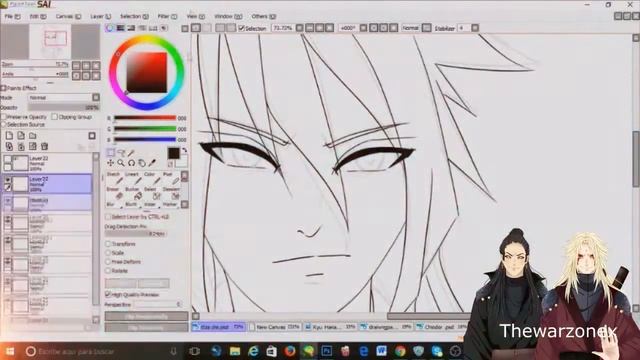Click the navigator canvas thumbnail

pyautogui.click(x=50, y=42)
